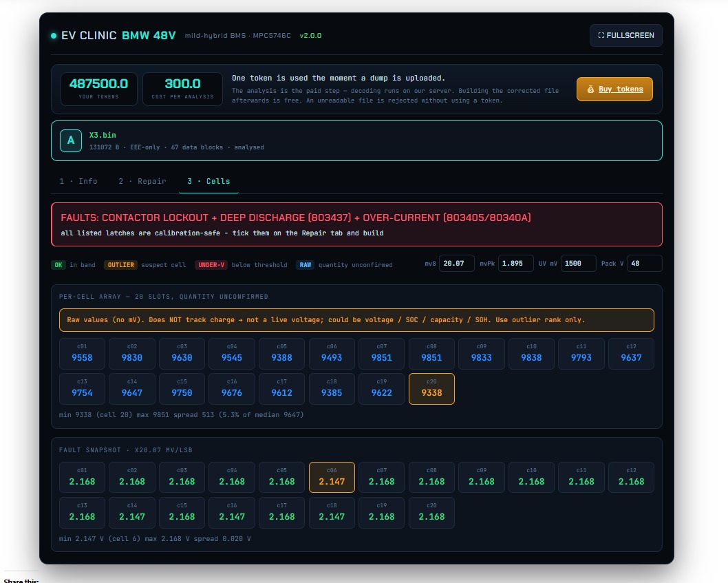
Task: Select raw cell c02 value 9830
Action: [x=132, y=354]
